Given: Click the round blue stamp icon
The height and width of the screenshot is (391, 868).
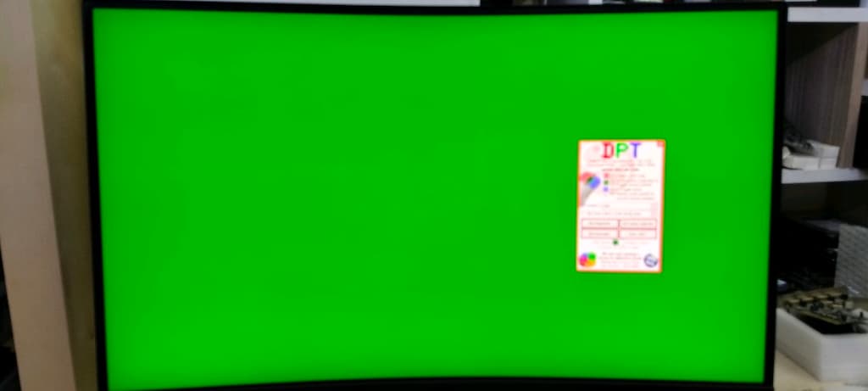Looking at the screenshot, I should coord(650,260).
